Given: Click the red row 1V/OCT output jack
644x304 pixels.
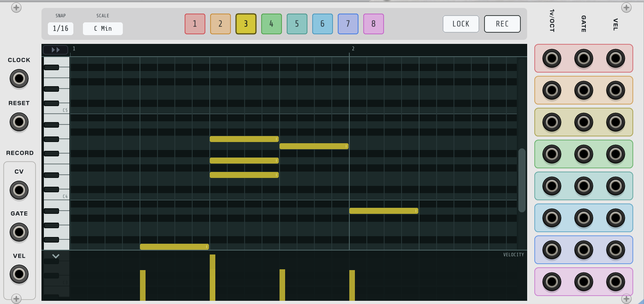Looking at the screenshot, I should pos(552,59).
